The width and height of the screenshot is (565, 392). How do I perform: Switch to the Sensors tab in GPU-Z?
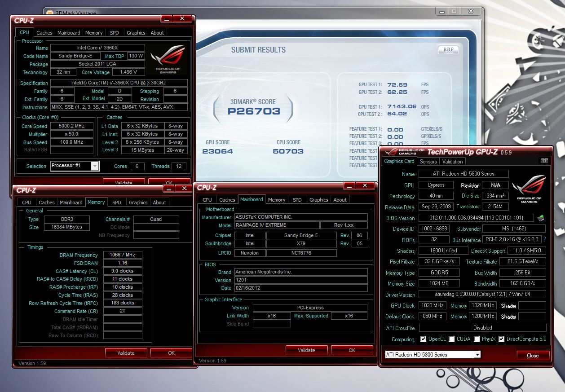point(428,162)
